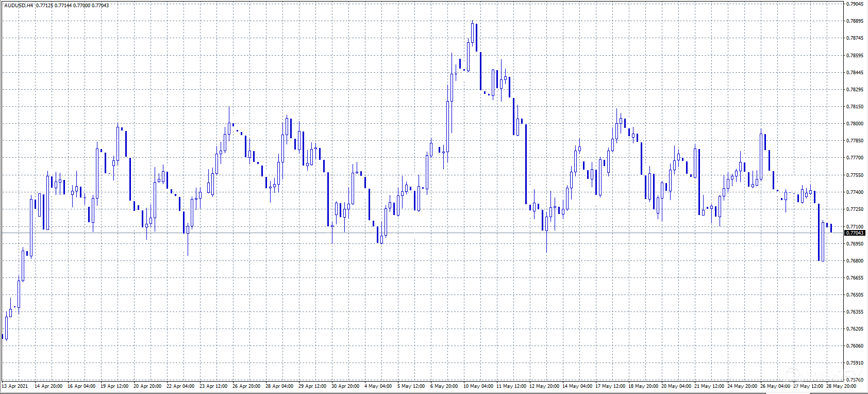868x394 pixels.
Task: Click the 28 May 20:00 time label
Action: 841,386
